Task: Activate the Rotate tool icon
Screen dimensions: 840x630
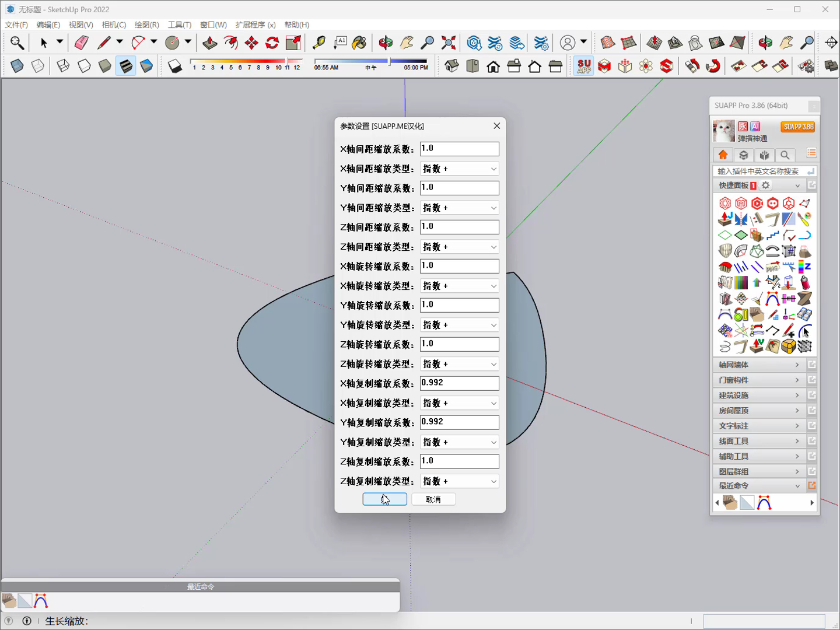Action: pyautogui.click(x=272, y=43)
